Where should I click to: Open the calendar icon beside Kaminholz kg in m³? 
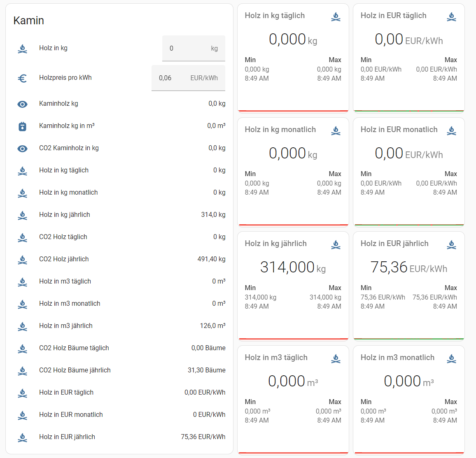[x=23, y=126]
